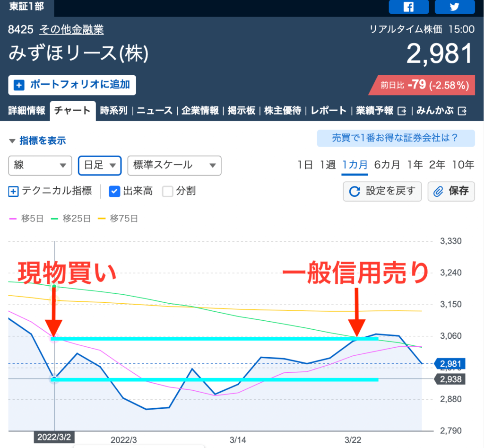Click 2,938 crosshair price tag
This screenshot has height=448, width=484.
(450, 379)
